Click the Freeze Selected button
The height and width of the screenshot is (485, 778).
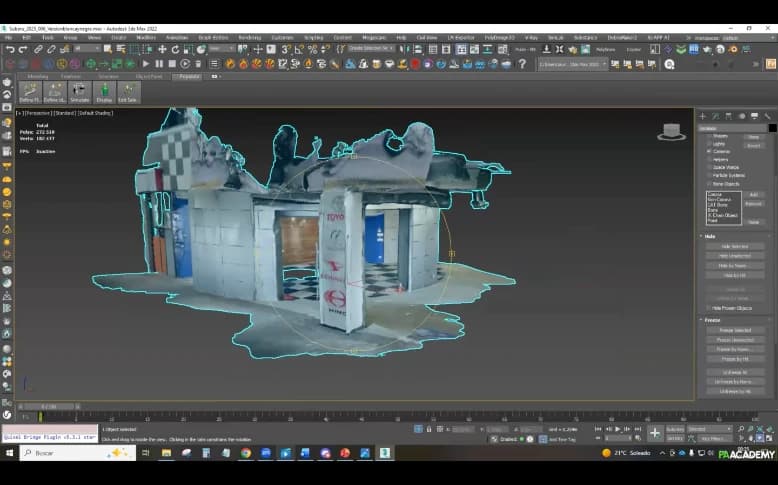pyautogui.click(x=735, y=330)
